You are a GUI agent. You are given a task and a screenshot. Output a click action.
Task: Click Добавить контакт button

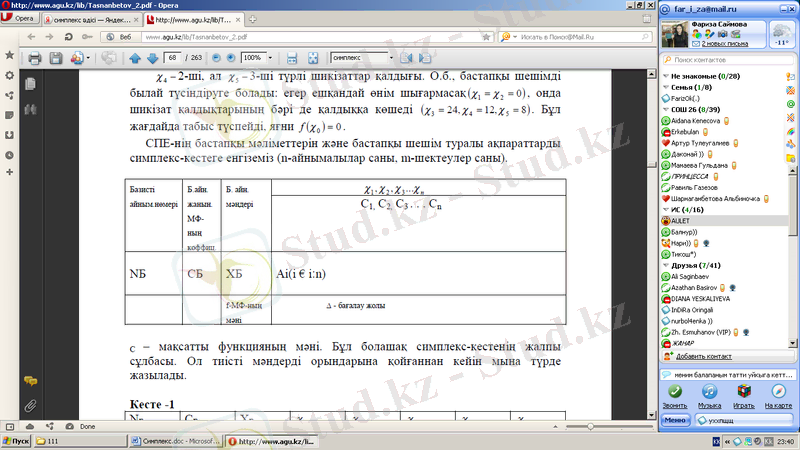(x=708, y=355)
